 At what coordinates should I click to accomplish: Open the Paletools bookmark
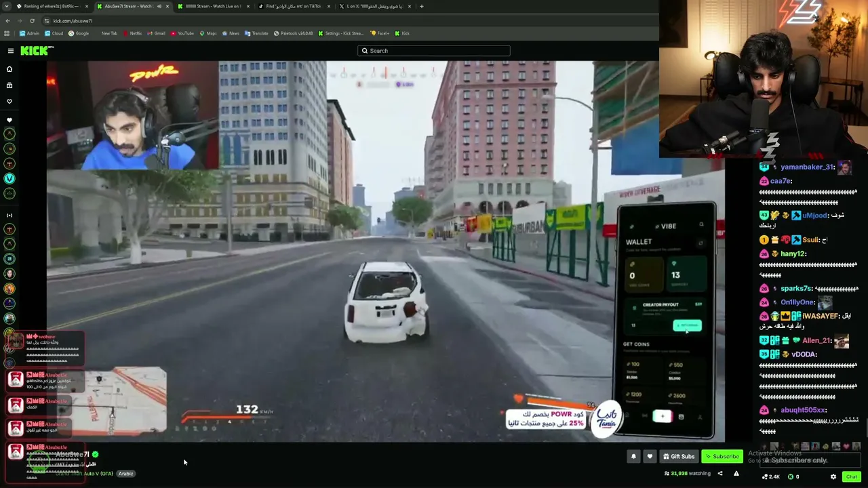coord(294,33)
